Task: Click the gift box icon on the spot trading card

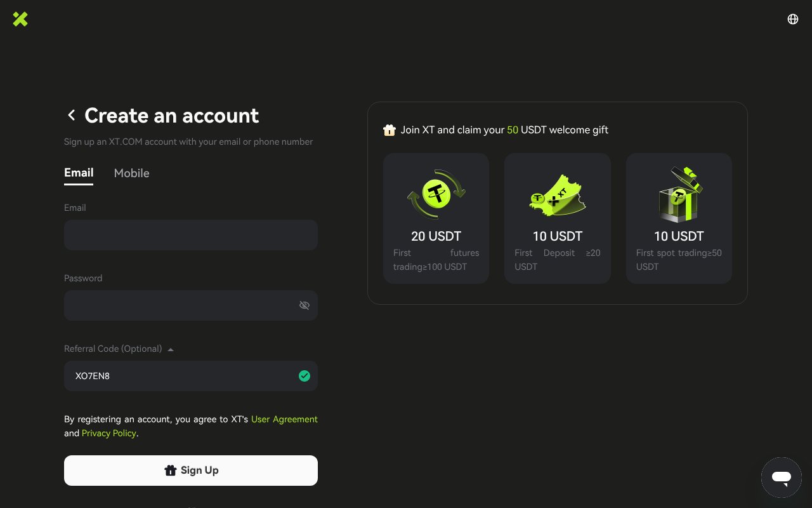Action: coord(679,194)
